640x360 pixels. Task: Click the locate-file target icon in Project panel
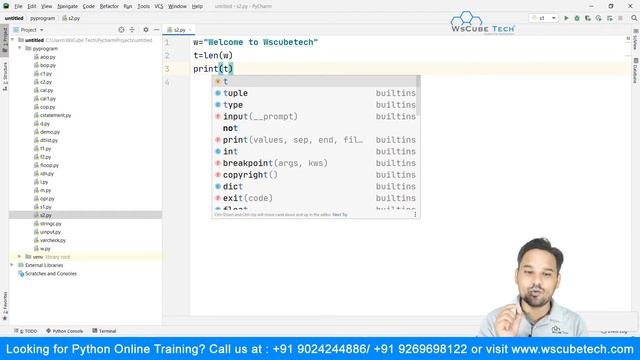tap(121, 30)
